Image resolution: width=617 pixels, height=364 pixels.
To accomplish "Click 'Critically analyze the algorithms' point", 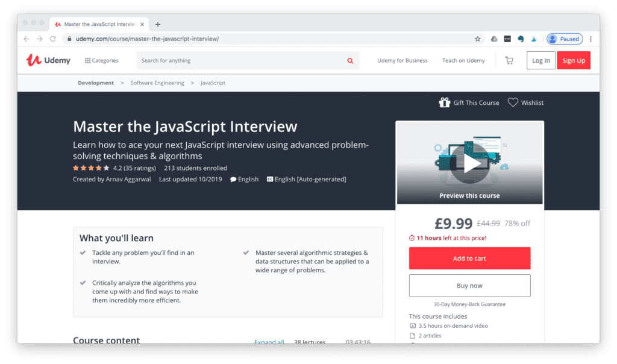I will tap(145, 292).
